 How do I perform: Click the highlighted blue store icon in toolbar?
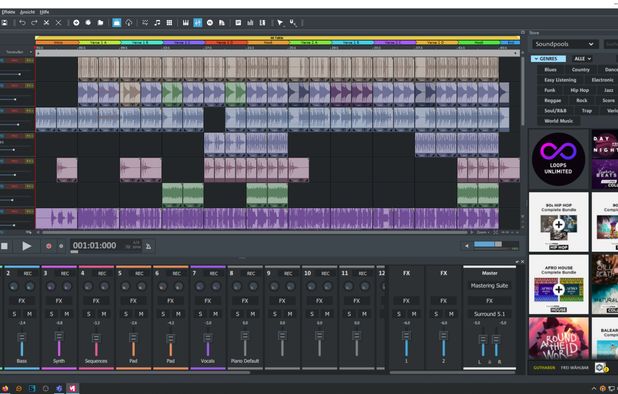pos(117,23)
